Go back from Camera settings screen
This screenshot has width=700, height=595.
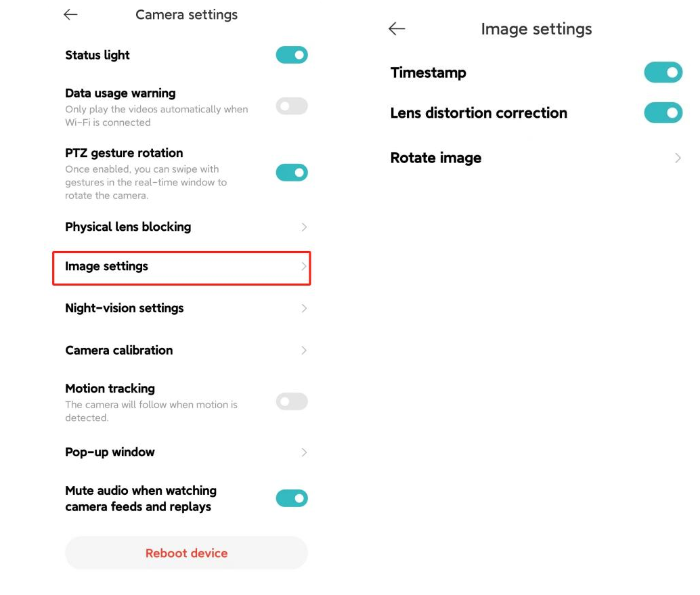click(70, 15)
